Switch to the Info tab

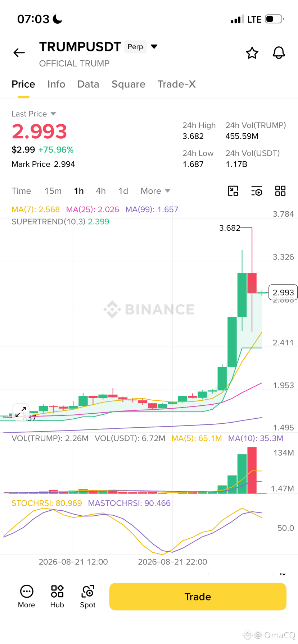(57, 84)
